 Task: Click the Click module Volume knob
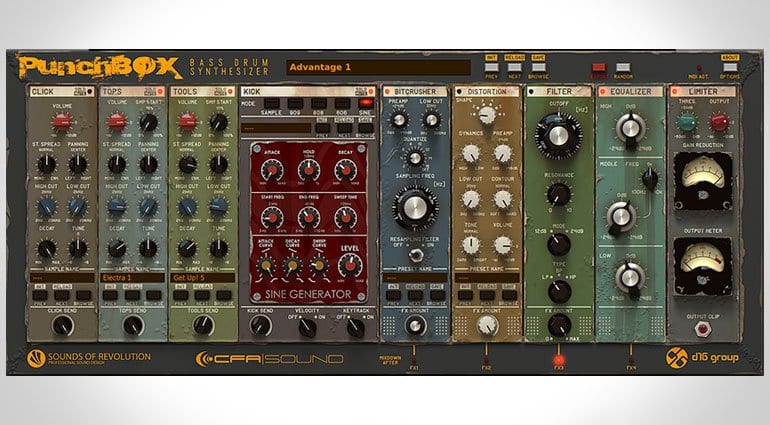point(62,122)
